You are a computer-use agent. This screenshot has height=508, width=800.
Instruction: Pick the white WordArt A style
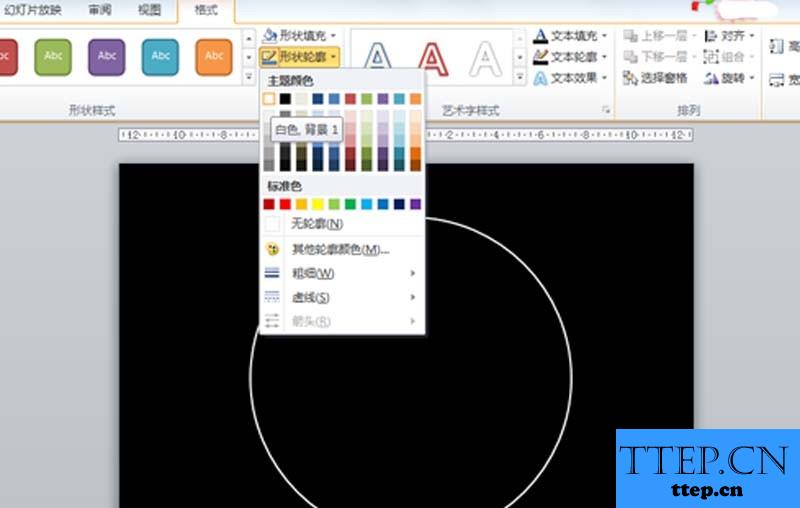(x=485, y=58)
